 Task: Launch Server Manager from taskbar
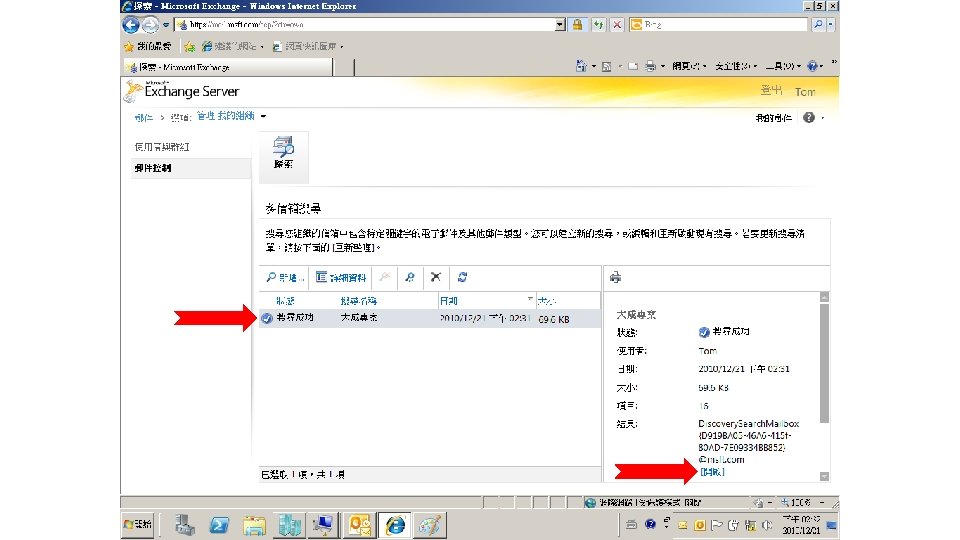[x=184, y=525]
